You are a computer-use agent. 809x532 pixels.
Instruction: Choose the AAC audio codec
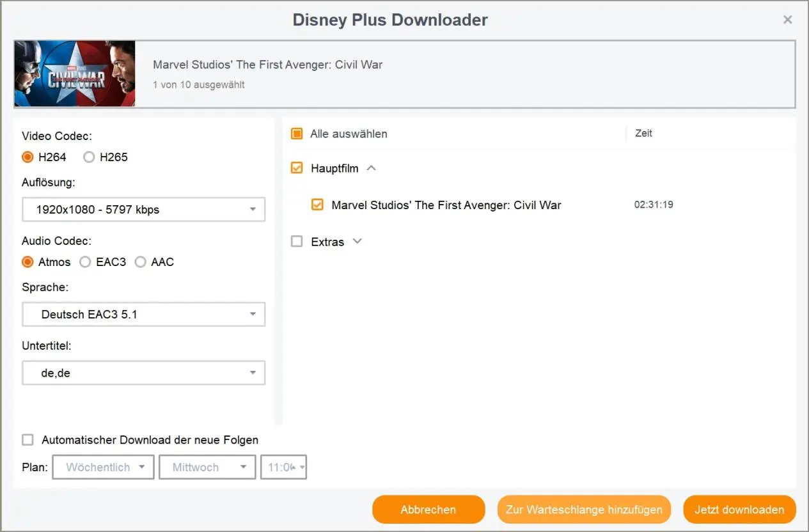(140, 262)
